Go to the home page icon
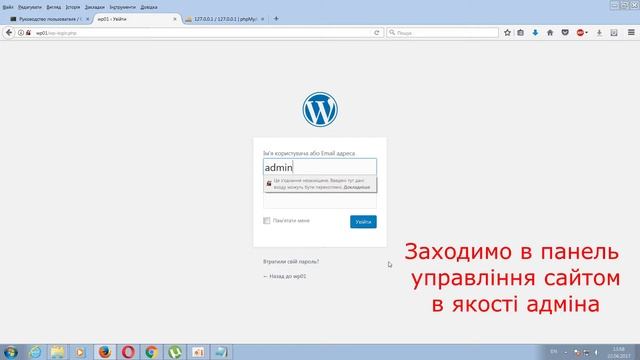The height and width of the screenshot is (360, 640). [550, 33]
